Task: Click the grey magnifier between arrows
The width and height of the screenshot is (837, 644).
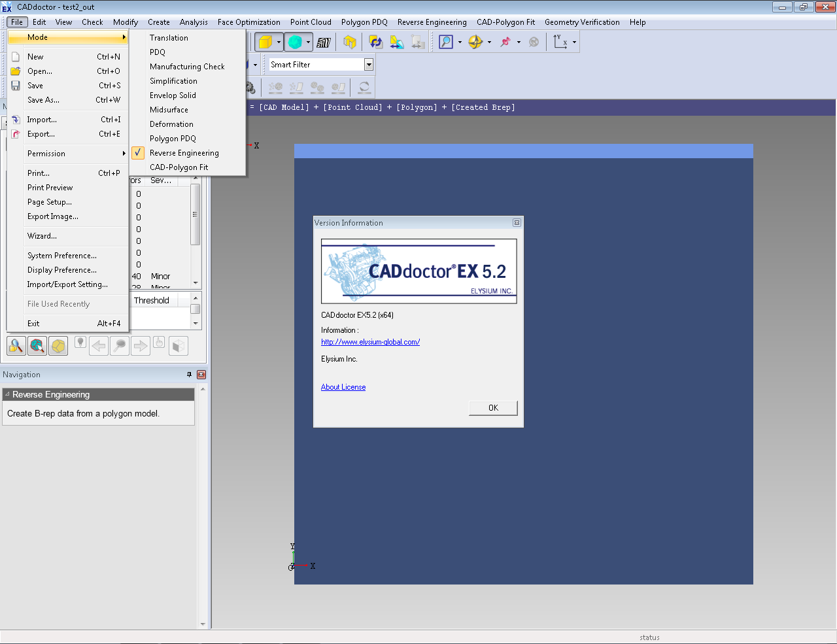Action: click(x=120, y=346)
